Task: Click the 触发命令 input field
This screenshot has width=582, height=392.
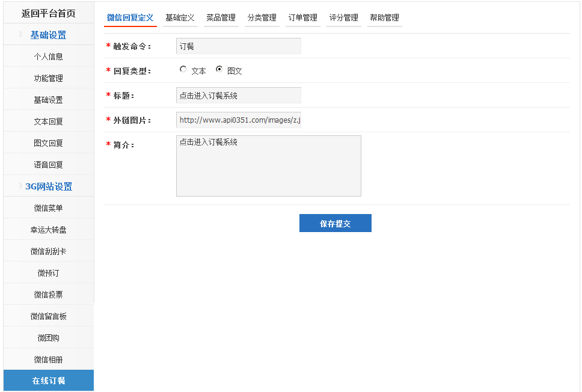Action: pyautogui.click(x=238, y=46)
